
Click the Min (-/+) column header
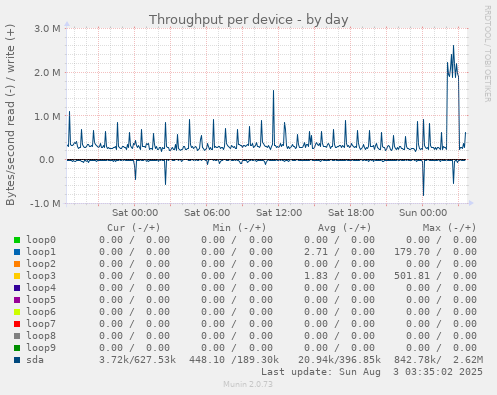pos(239,228)
